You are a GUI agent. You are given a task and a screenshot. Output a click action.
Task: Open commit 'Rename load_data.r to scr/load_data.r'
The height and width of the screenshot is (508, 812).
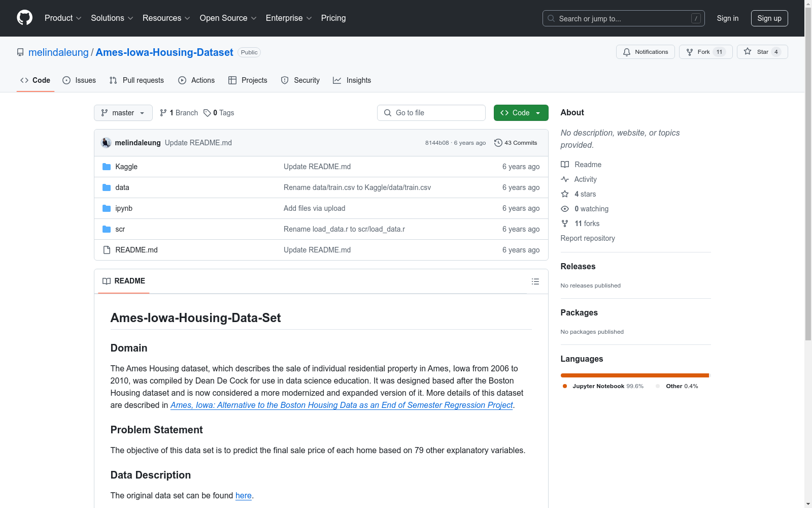345,229
